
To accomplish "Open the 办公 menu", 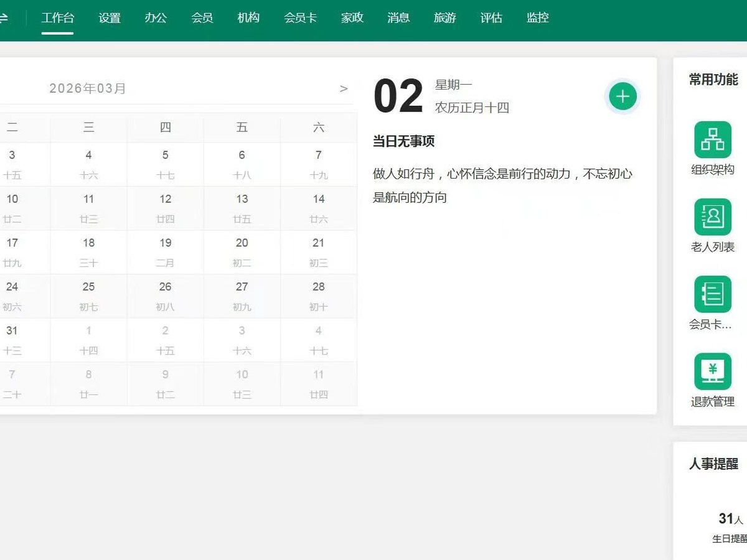I will (156, 17).
